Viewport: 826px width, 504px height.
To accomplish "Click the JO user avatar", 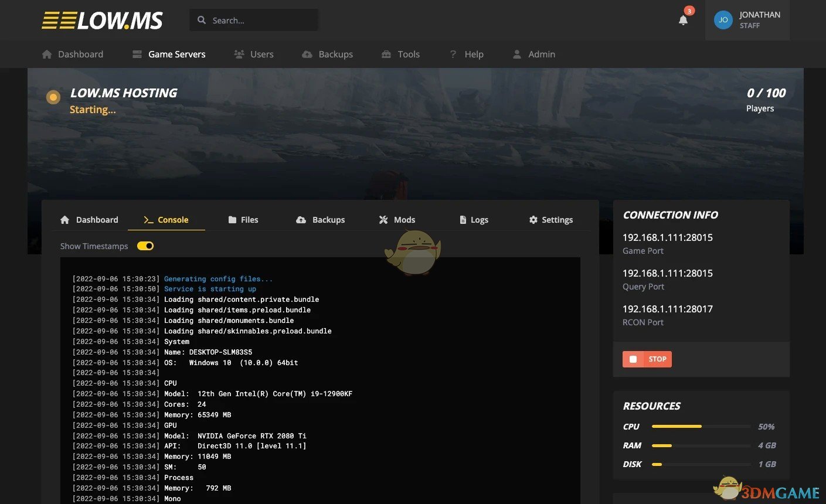I will tap(723, 20).
